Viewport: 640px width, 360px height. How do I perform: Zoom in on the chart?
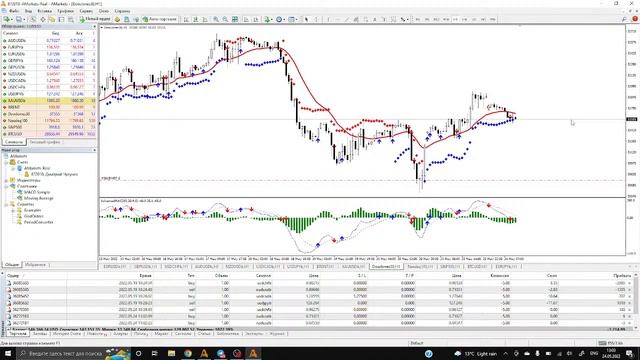click(216, 19)
